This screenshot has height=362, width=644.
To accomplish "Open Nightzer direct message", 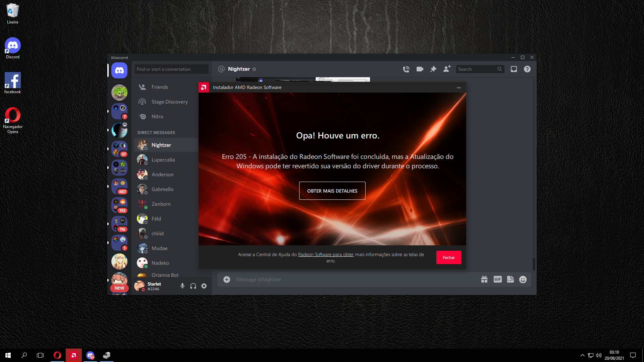I will tap(166, 145).
